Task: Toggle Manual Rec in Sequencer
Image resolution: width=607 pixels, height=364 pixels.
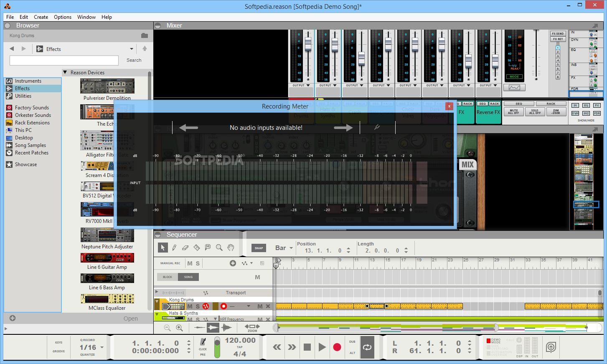Action: [x=170, y=263]
